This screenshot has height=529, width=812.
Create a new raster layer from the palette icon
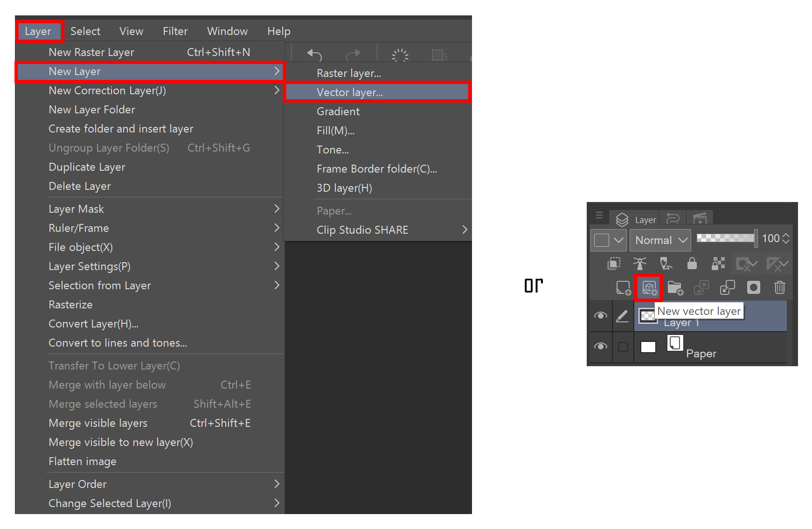click(624, 288)
